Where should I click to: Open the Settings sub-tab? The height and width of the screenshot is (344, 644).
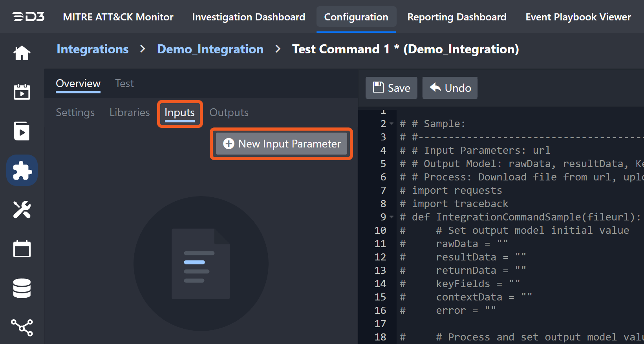click(75, 113)
